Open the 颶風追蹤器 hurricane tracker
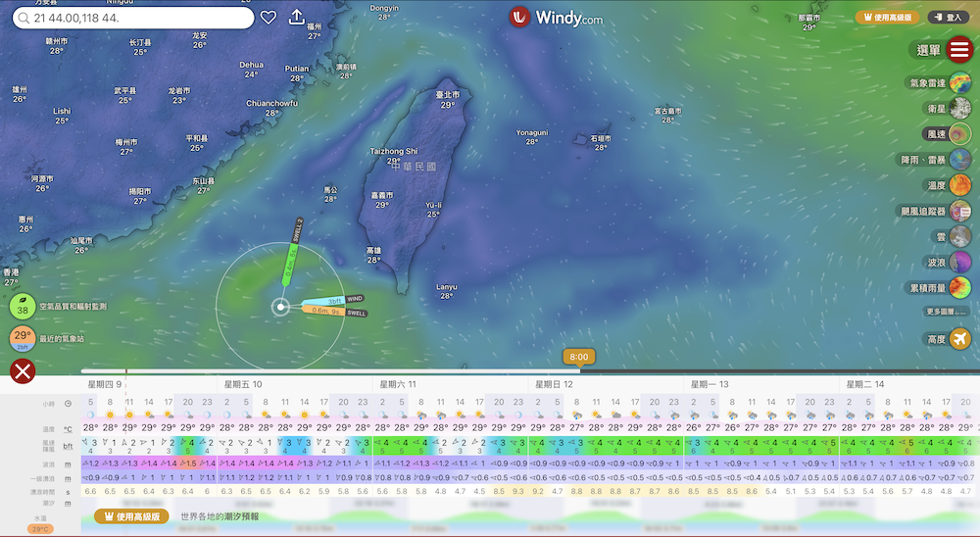 (x=959, y=211)
